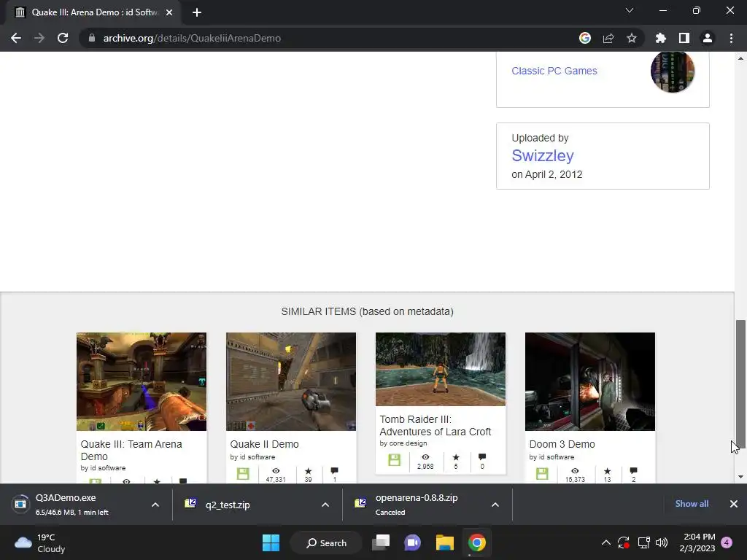The height and width of the screenshot is (560, 747).
Task: Click the scrollbar down arrow
Action: coord(740,477)
